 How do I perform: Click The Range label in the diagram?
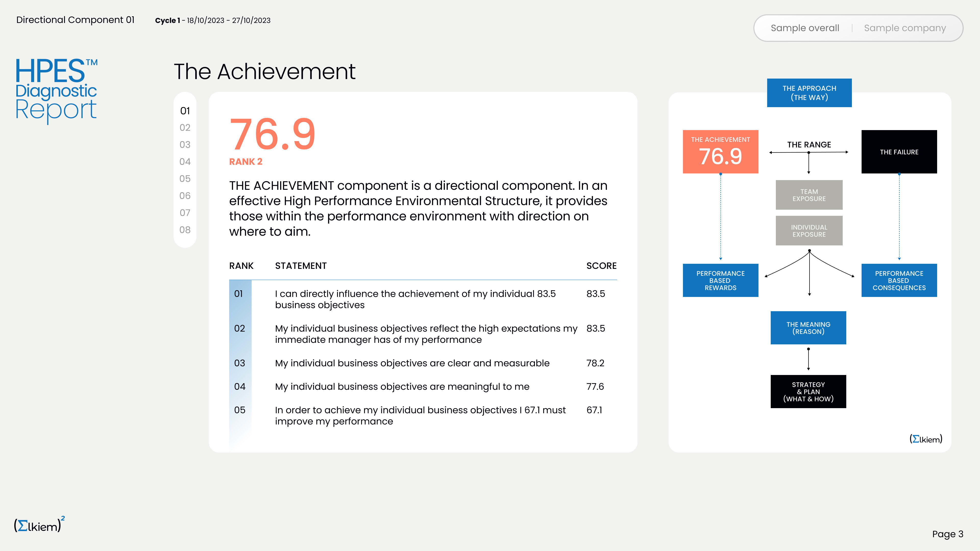pos(809,144)
